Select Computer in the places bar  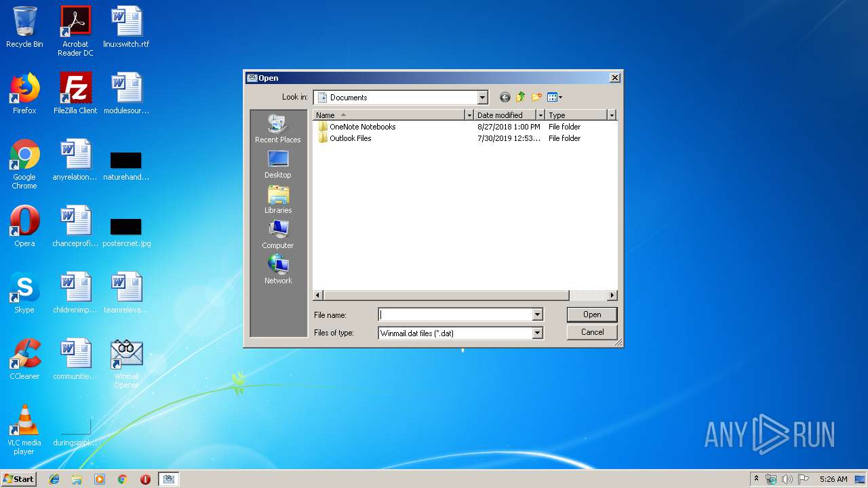tap(278, 235)
